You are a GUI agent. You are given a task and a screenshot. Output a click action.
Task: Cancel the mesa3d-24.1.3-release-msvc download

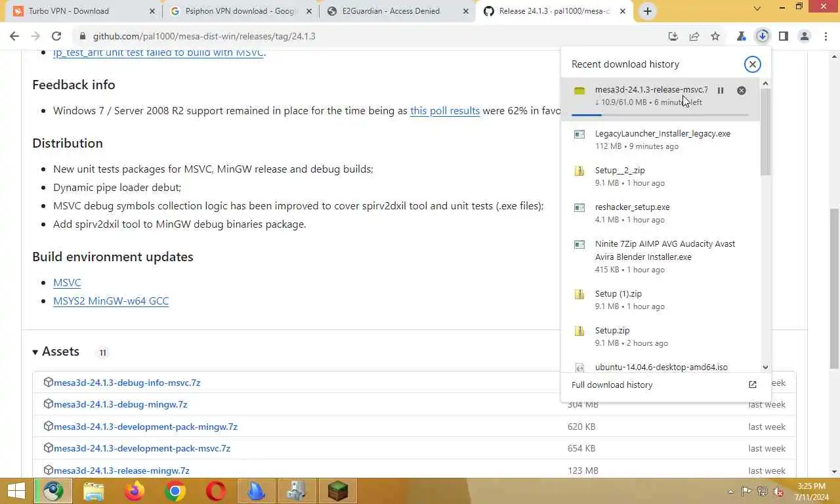point(741,91)
